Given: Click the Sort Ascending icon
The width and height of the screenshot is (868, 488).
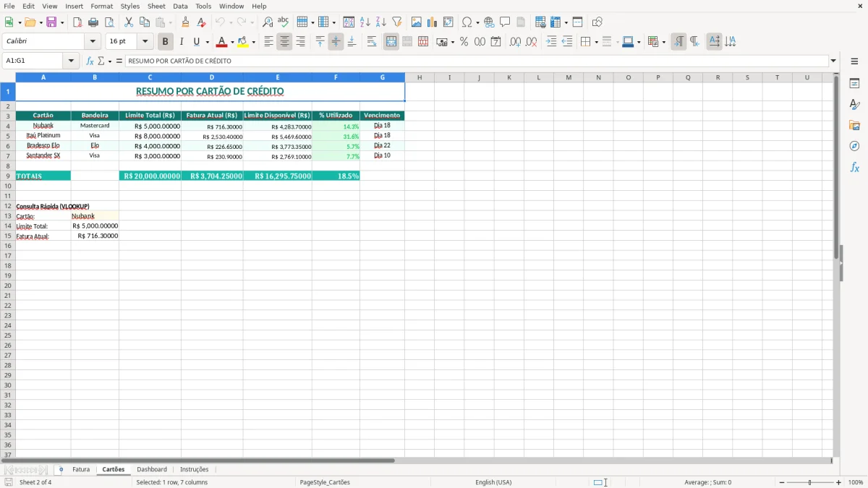Looking at the screenshot, I should coord(365,22).
